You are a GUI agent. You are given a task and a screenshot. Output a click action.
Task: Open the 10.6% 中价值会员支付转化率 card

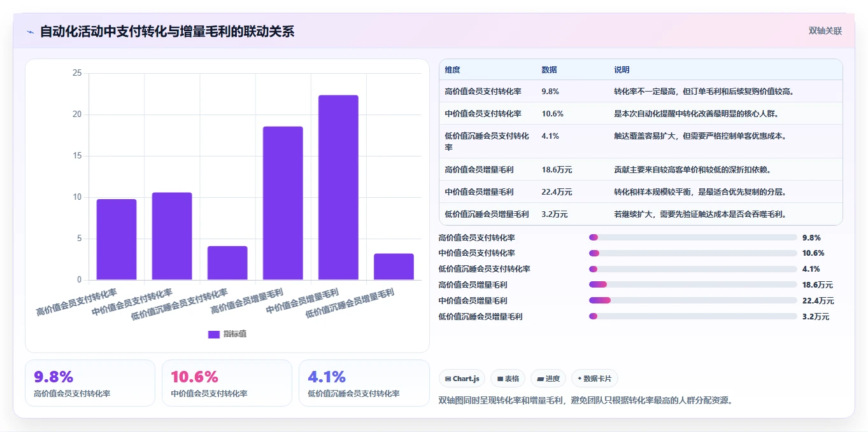[x=227, y=383]
